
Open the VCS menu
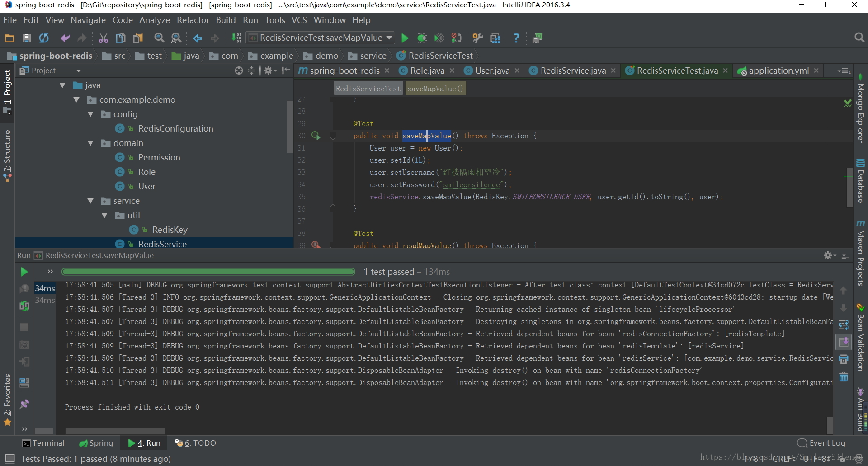tap(299, 20)
